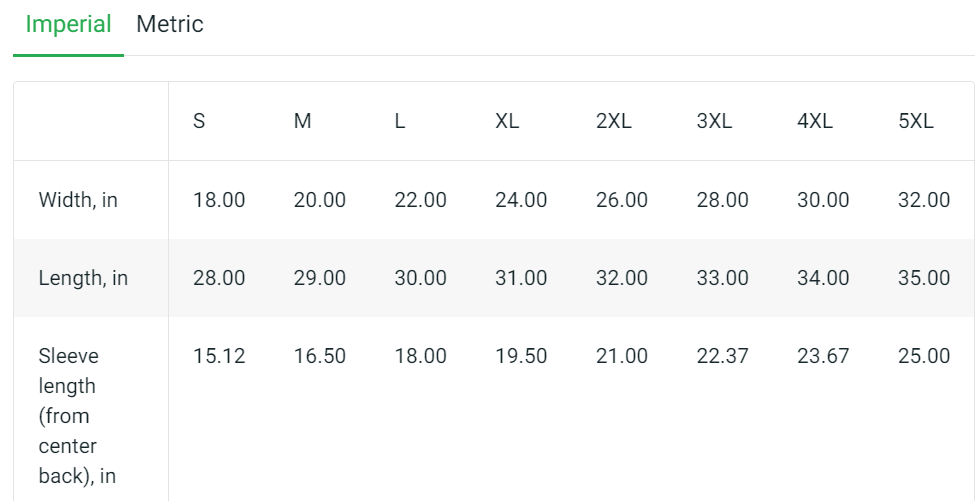The height and width of the screenshot is (501, 979).
Task: Select the 5XL column header
Action: (916, 122)
